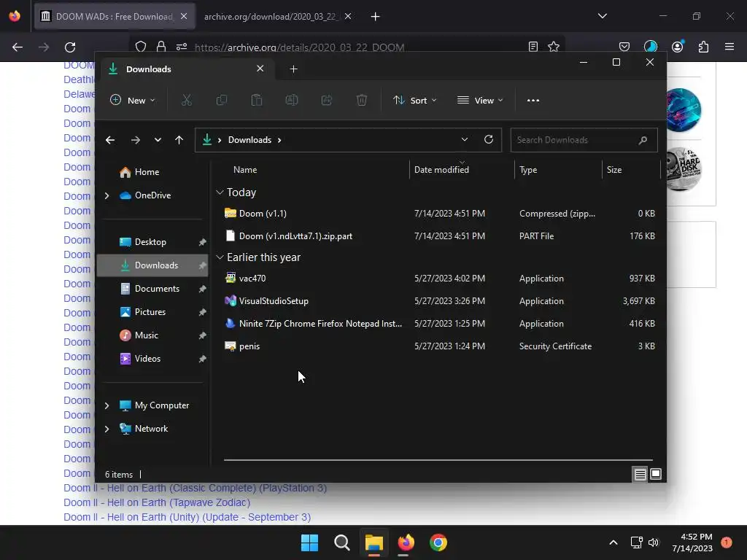
Task: Open Doom II Classic Complete PlayStation 3 link
Action: click(196, 488)
